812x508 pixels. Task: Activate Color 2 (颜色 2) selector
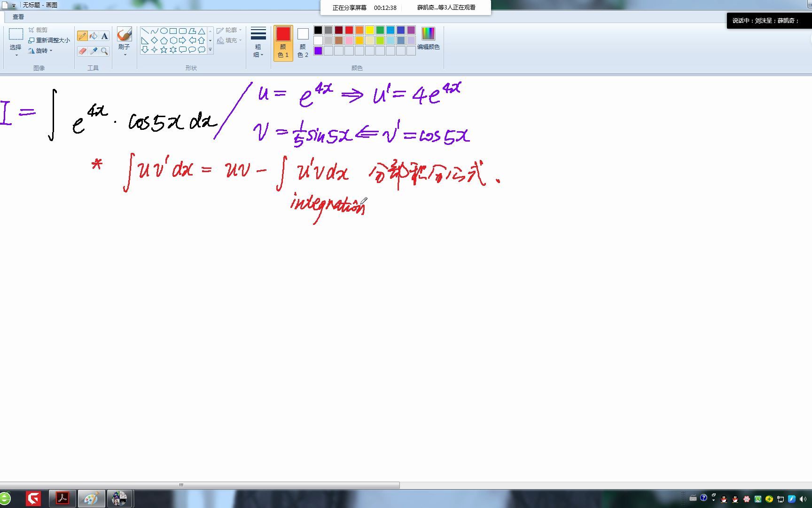click(303, 43)
